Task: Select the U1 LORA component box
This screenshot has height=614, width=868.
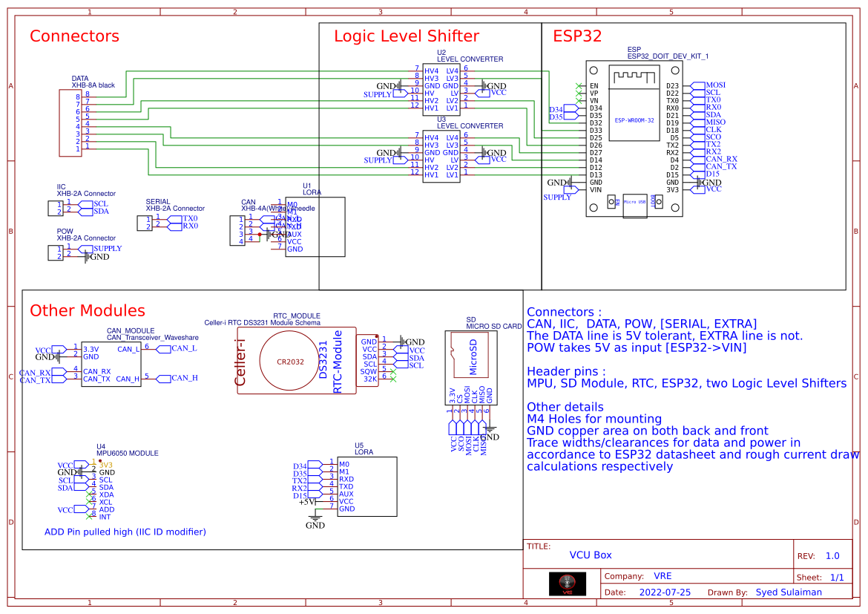Action: [x=315, y=226]
